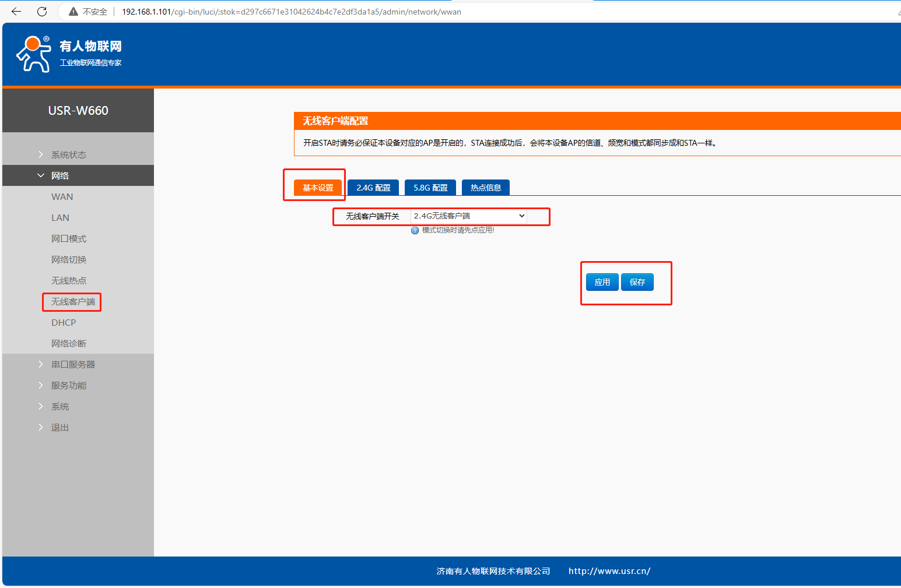Open WAN settings in sidebar

[62, 196]
